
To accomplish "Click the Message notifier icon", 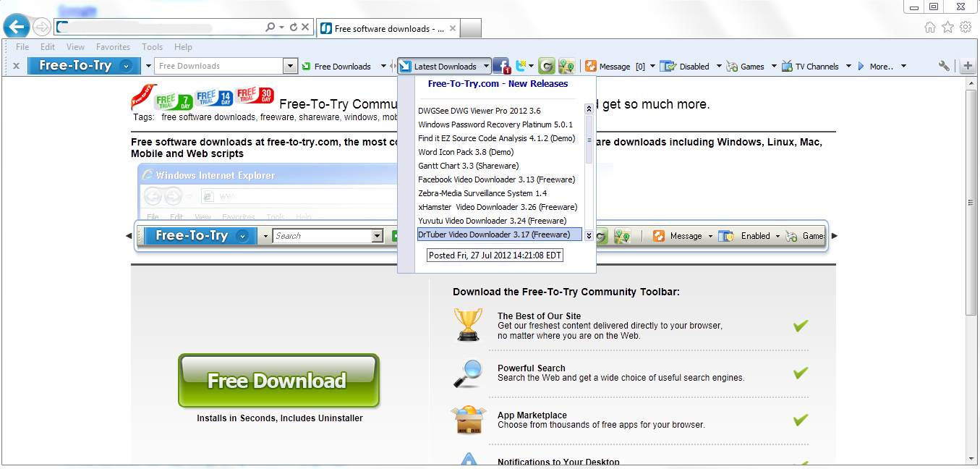I will [x=591, y=67].
